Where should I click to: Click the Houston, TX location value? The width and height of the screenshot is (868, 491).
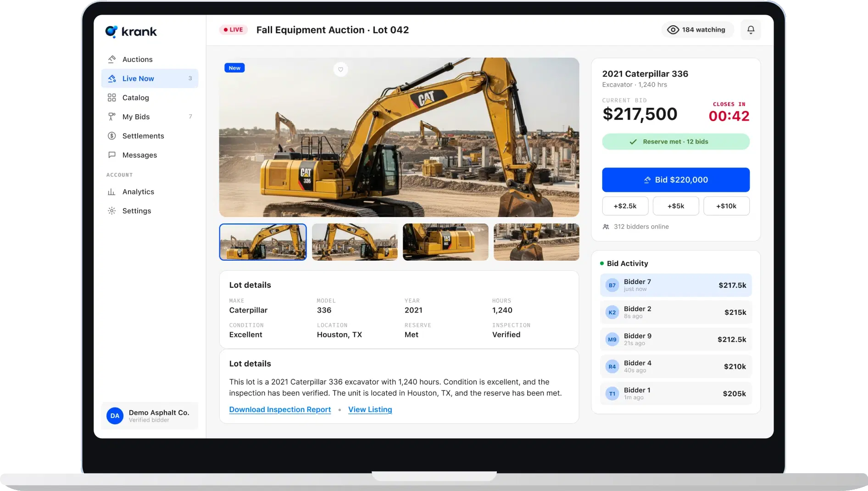pos(339,335)
